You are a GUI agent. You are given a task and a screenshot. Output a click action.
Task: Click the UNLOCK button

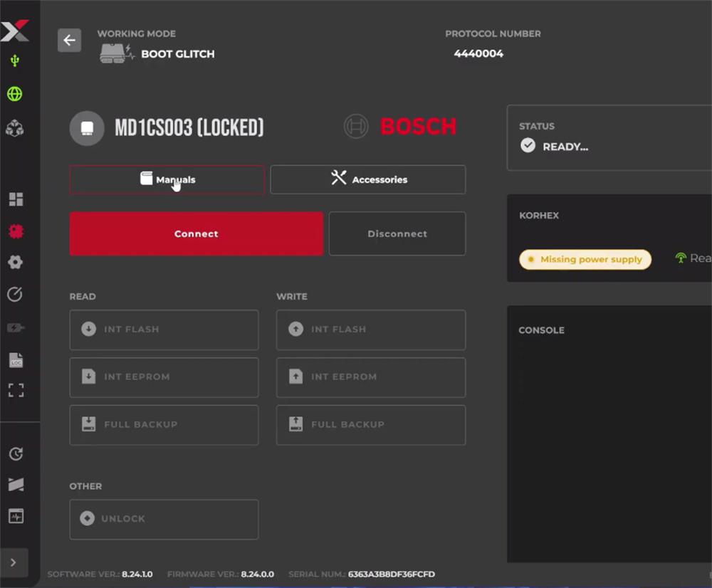click(x=164, y=520)
